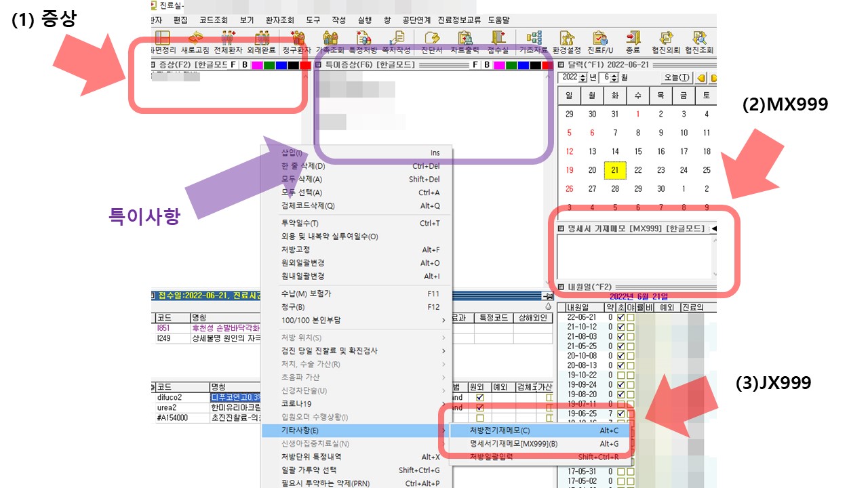The height and width of the screenshot is (488, 868).
Task: Click the 오늘(T) today button
Action: (x=675, y=77)
